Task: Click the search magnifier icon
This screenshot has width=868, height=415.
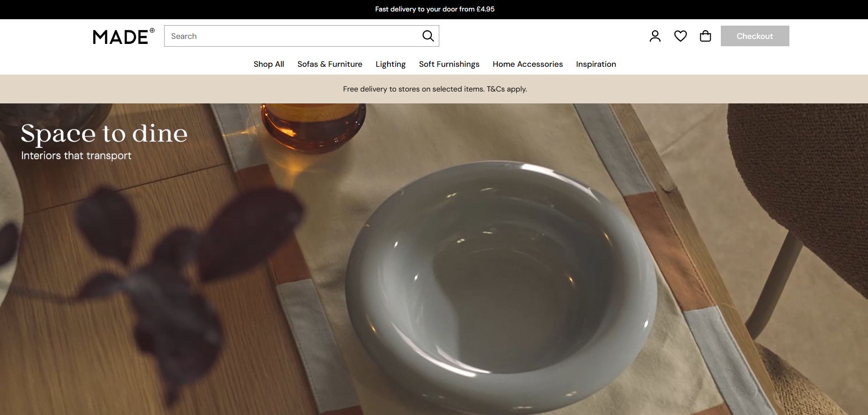Action: (428, 35)
